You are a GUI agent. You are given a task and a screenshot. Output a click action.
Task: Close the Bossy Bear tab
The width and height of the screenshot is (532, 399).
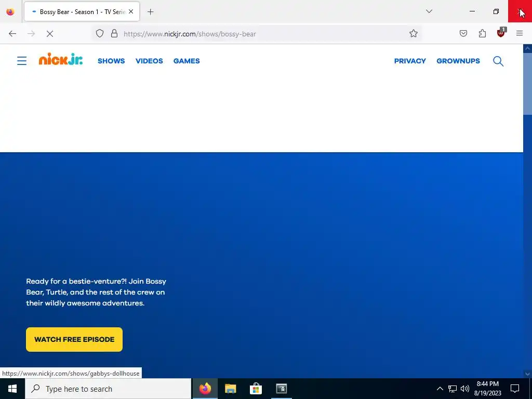[x=131, y=11]
